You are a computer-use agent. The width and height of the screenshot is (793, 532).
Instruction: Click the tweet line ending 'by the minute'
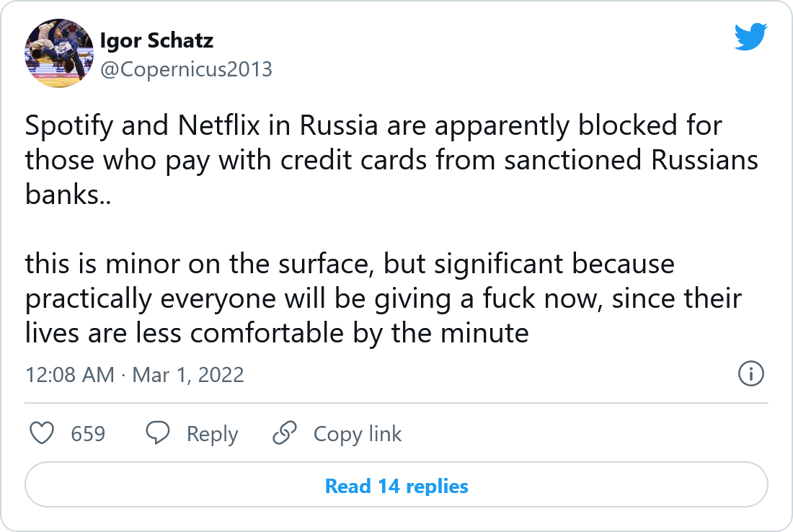point(278,334)
